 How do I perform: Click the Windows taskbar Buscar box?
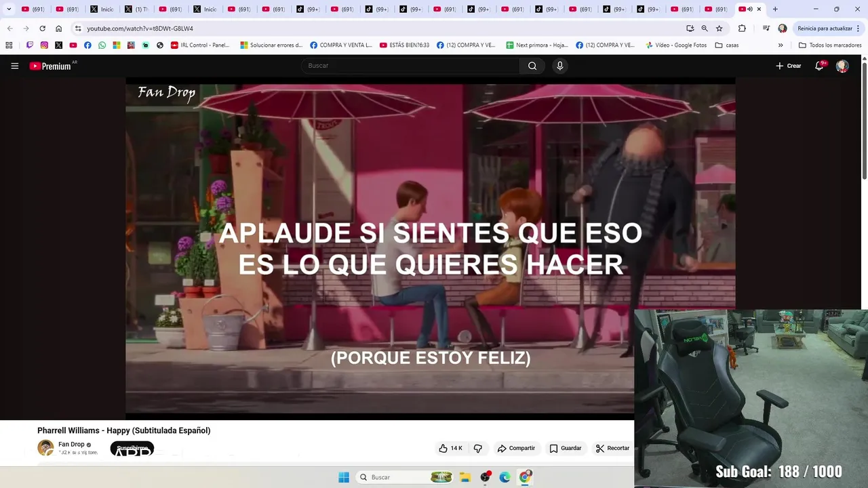[404, 477]
